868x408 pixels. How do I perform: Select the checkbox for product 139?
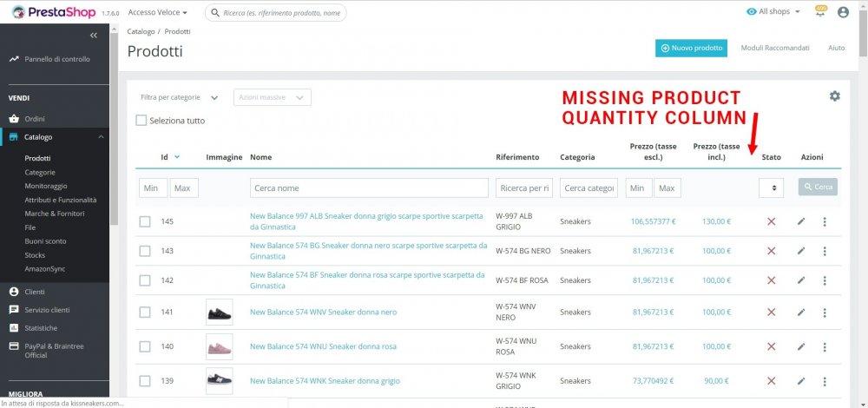144,381
